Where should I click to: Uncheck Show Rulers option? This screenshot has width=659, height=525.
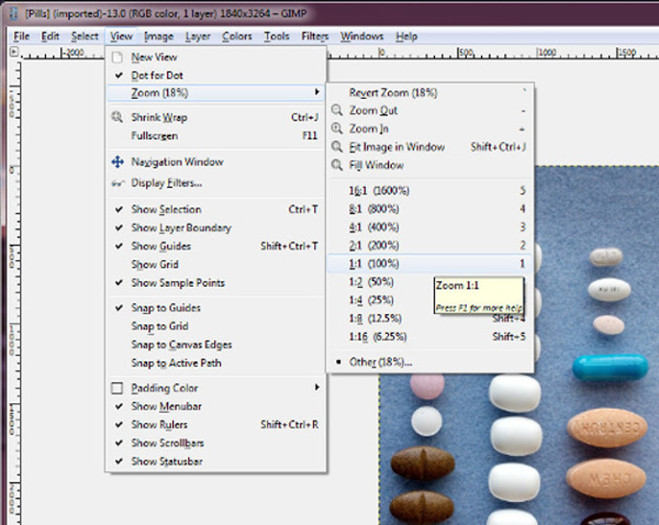tap(118, 425)
